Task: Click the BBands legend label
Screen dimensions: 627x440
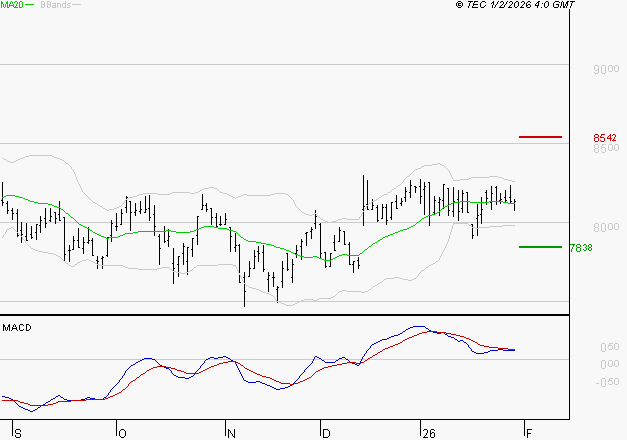Action: pos(53,6)
